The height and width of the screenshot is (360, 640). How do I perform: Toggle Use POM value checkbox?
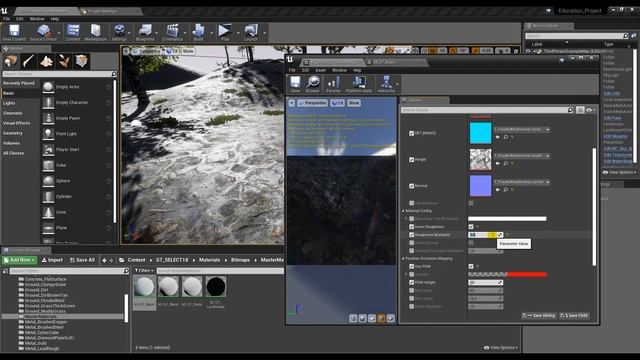(x=471, y=266)
